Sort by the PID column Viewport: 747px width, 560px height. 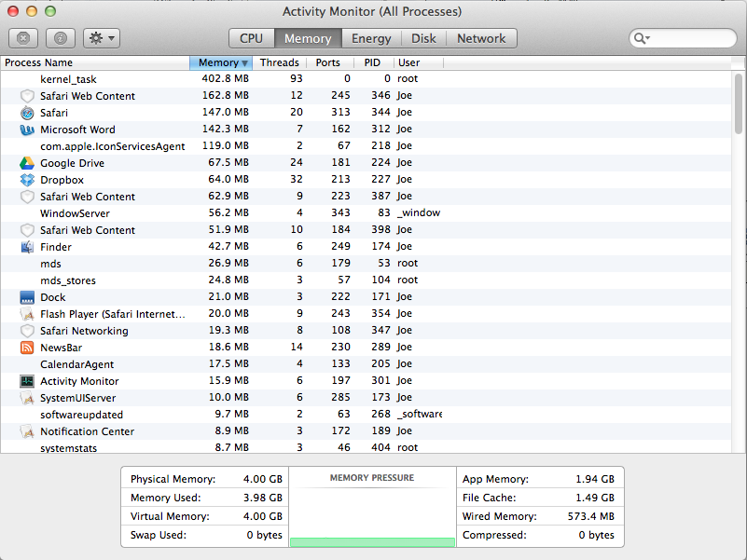coord(374,62)
